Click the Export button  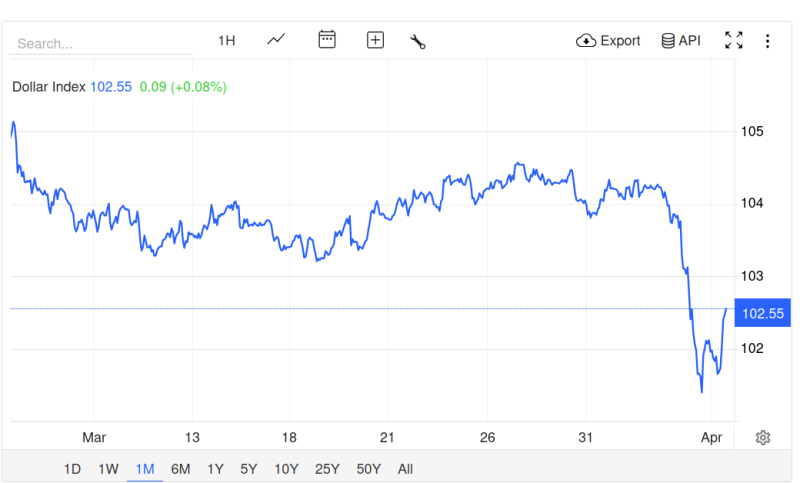(x=608, y=41)
